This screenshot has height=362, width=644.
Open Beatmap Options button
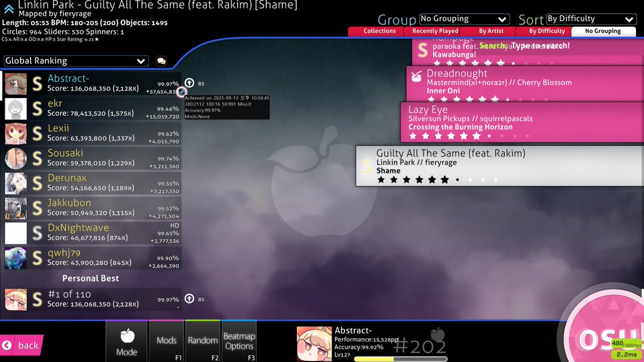click(239, 341)
